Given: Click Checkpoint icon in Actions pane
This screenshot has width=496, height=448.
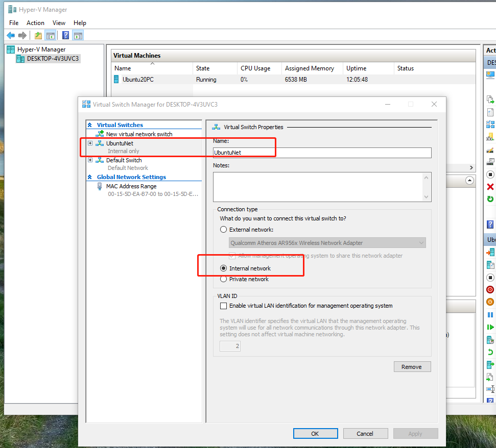Looking at the screenshot, I should [x=490, y=340].
